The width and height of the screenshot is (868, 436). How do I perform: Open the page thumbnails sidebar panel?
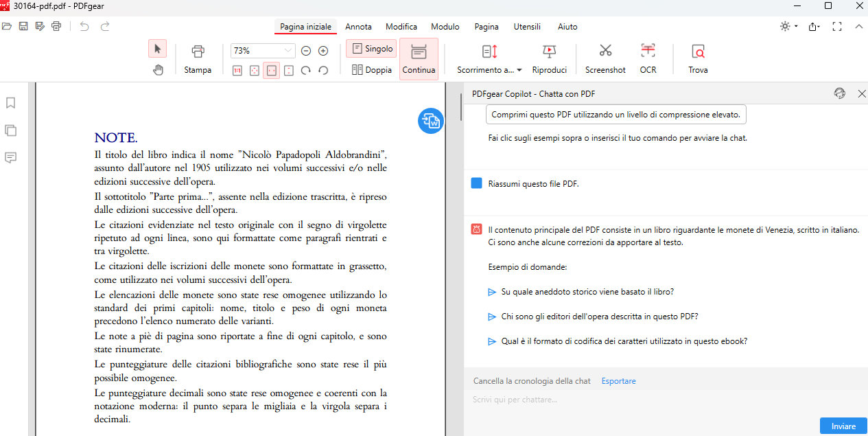10,130
